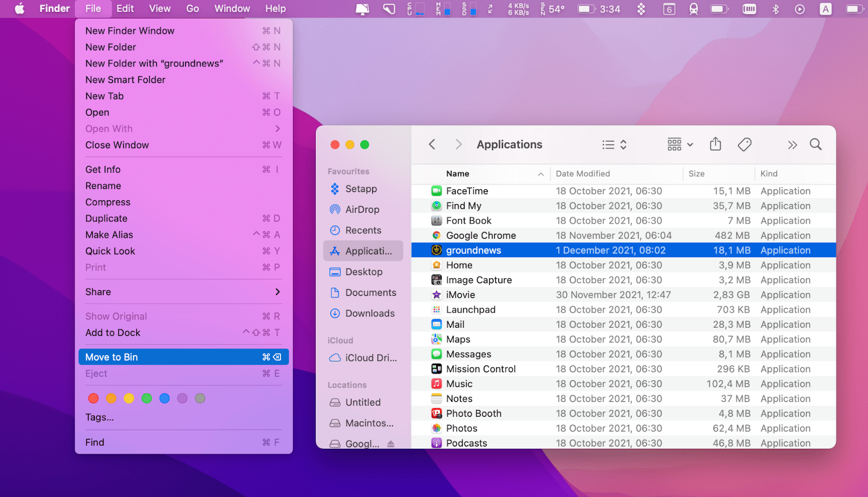Open iCloud Drive in the sidebar
868x497 pixels.
[363, 358]
